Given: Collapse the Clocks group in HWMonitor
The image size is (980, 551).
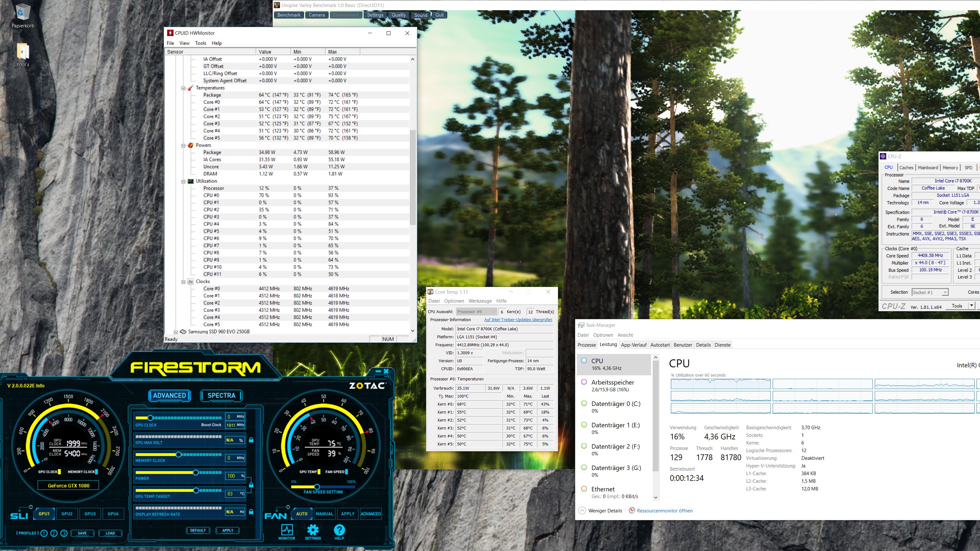Looking at the screenshot, I should 183,282.
